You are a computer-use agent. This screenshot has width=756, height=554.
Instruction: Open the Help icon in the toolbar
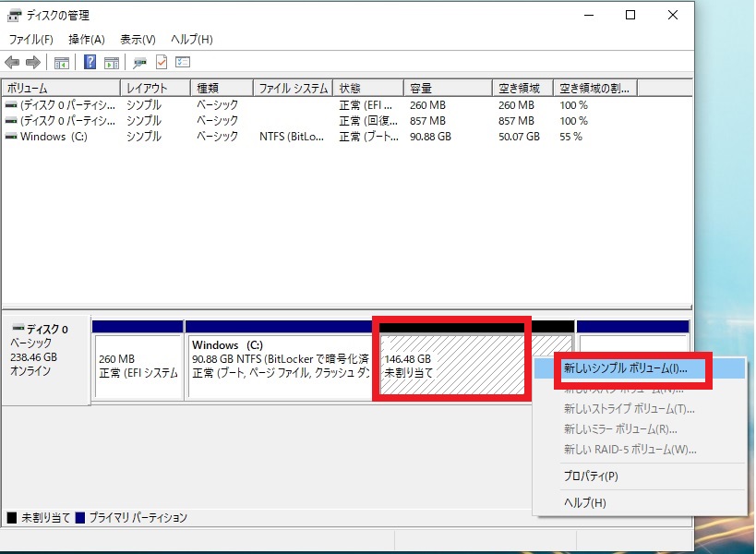point(89,62)
